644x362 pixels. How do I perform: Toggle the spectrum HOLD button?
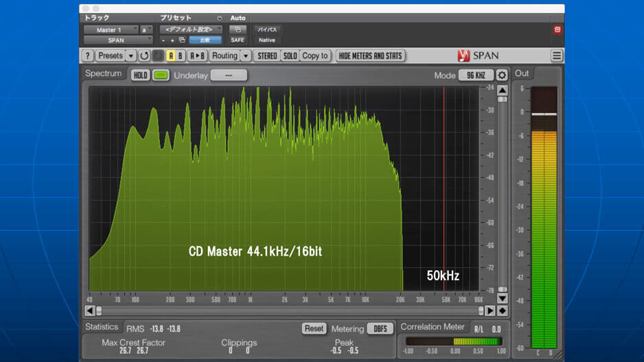click(x=140, y=75)
